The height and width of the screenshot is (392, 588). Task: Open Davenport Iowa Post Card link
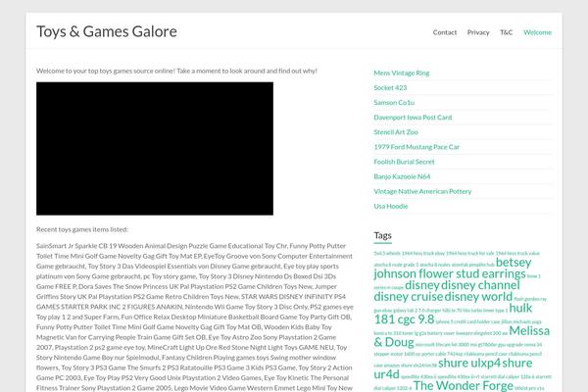413,117
